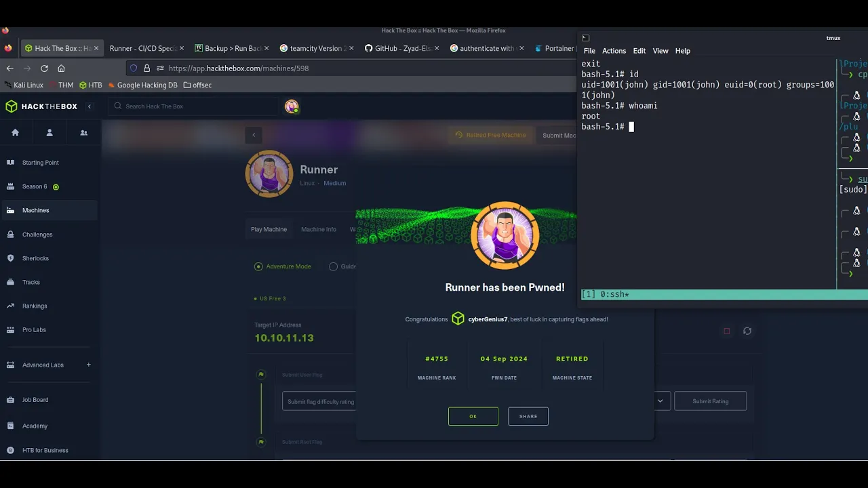Open Challenges in sidebar
868x488 pixels.
[x=49, y=235]
